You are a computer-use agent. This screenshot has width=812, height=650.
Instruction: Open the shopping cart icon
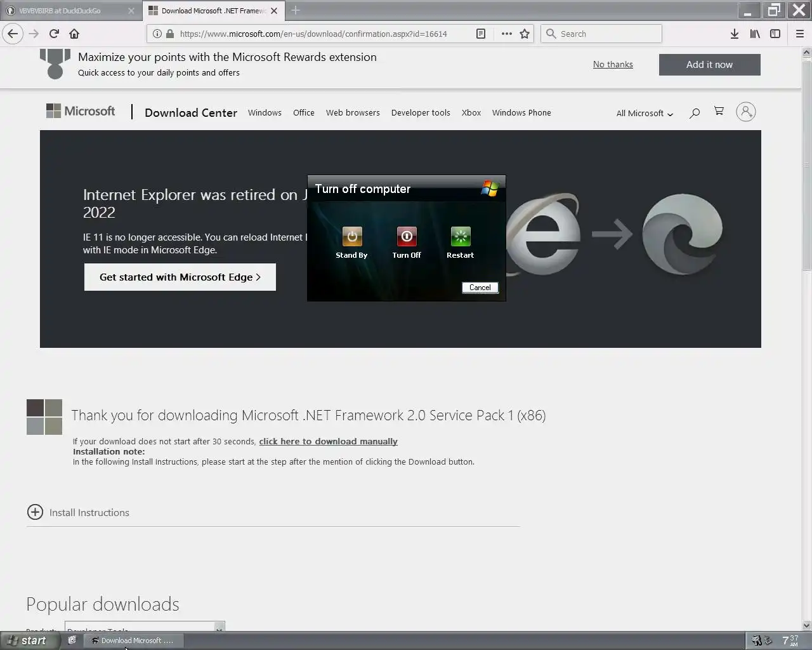coord(719,111)
